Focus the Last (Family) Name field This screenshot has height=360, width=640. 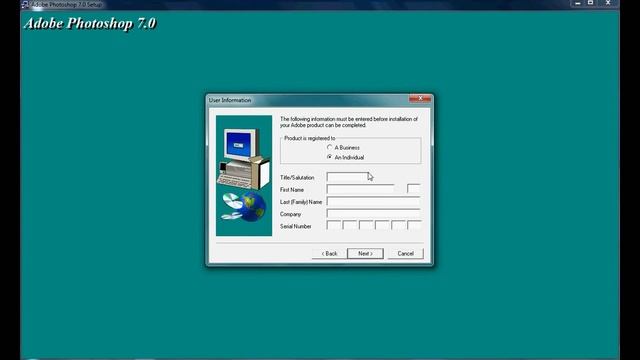coord(373,202)
